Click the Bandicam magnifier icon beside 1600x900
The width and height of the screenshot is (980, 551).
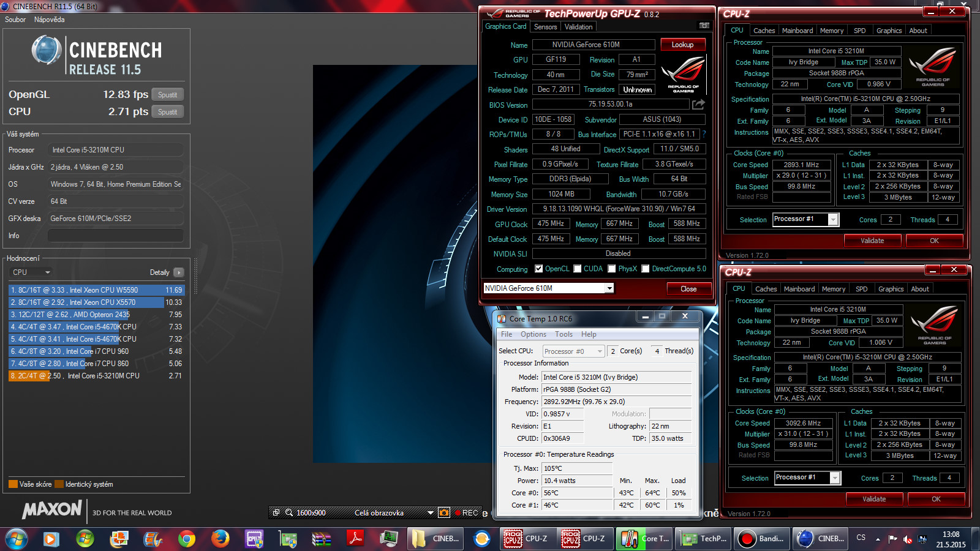[289, 512]
